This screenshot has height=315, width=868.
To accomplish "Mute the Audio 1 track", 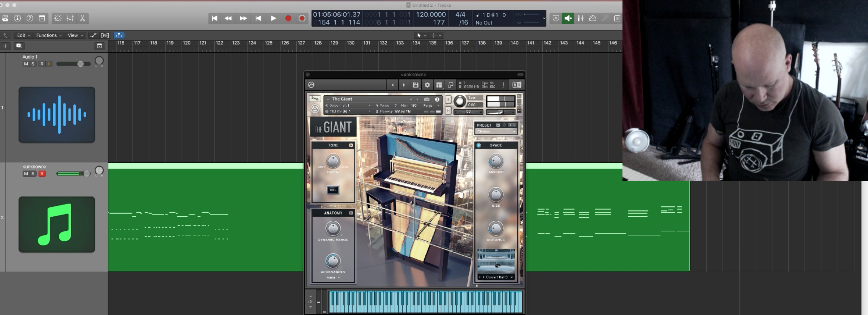I will 26,64.
